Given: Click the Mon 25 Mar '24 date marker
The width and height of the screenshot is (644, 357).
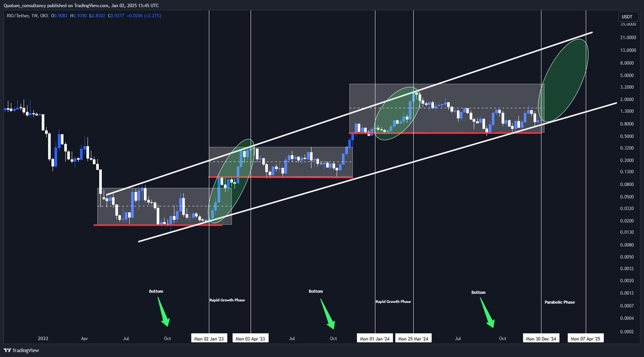Looking at the screenshot, I should [x=413, y=339].
